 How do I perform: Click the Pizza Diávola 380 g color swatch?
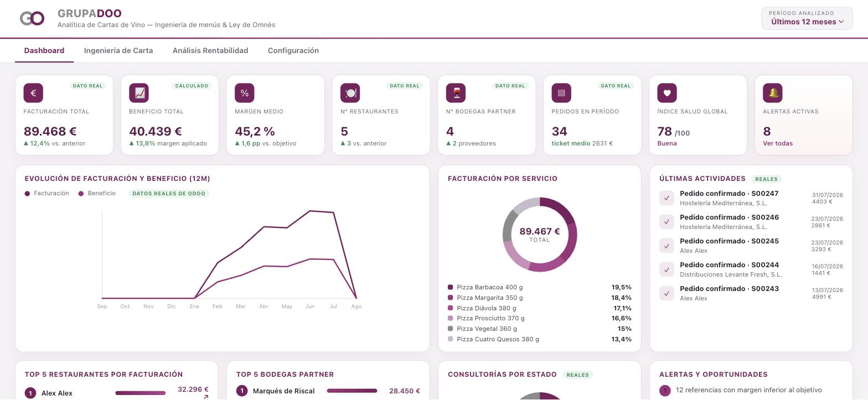451,308
